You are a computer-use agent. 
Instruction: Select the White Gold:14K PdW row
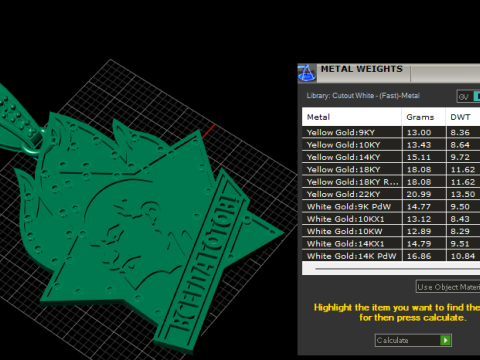pyautogui.click(x=391, y=256)
